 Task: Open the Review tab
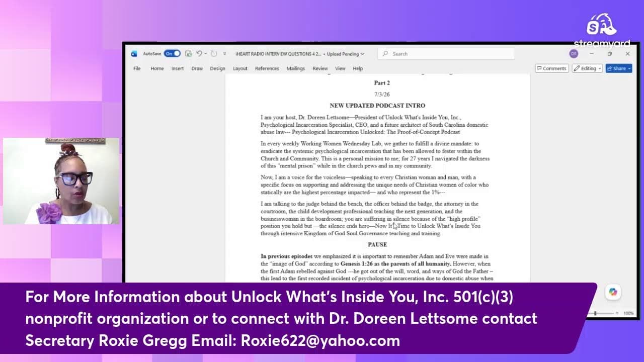320,68
